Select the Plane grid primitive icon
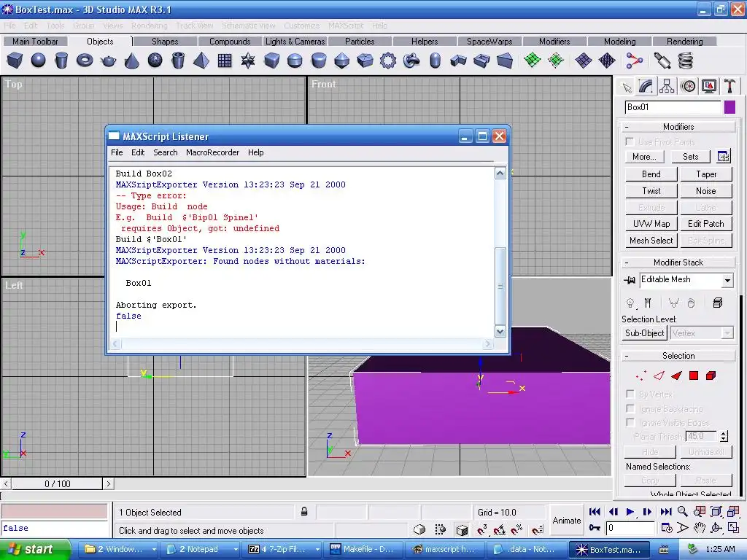747x560 pixels. (x=225, y=61)
